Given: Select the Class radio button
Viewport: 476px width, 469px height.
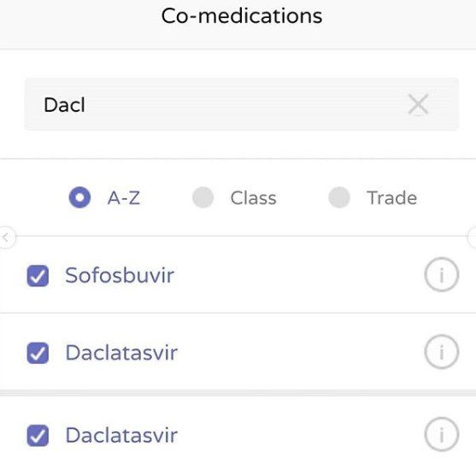Looking at the screenshot, I should [x=203, y=197].
